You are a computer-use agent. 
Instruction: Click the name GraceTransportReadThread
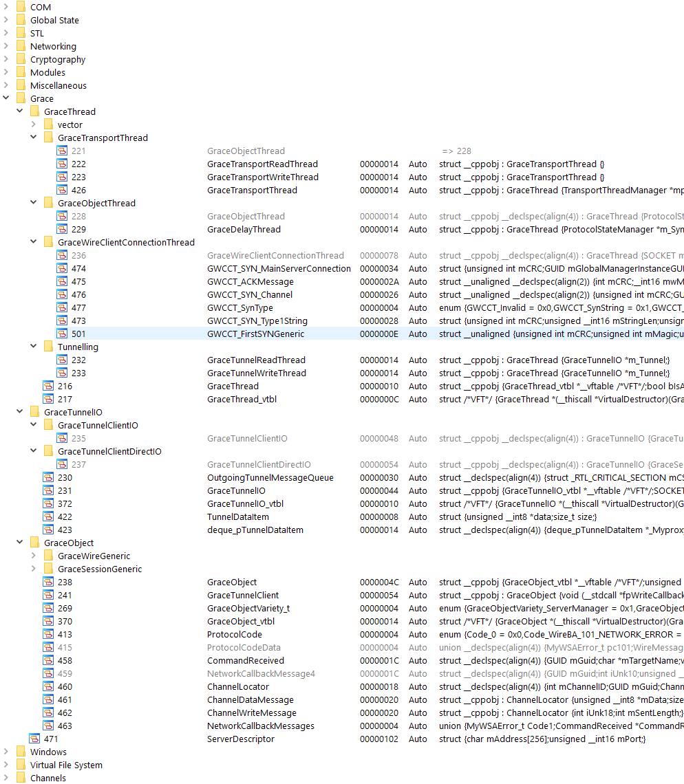tap(262, 164)
